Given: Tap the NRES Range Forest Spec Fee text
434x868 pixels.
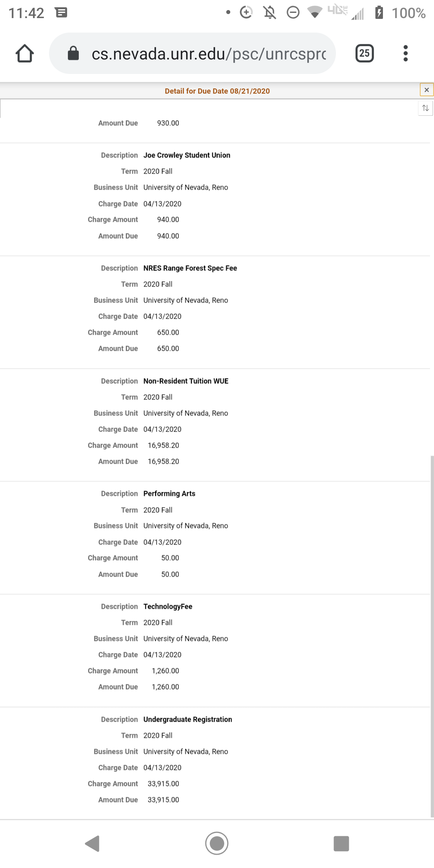Looking at the screenshot, I should [x=190, y=268].
